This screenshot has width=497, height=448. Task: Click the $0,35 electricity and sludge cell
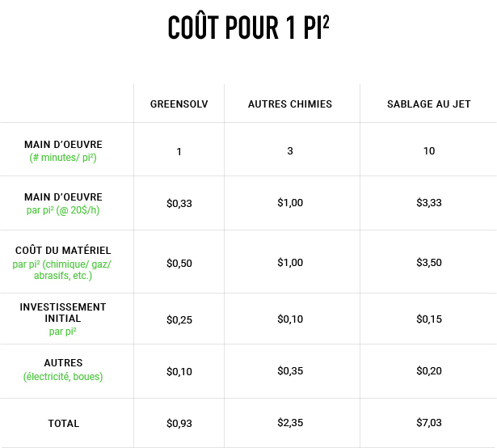coord(289,370)
